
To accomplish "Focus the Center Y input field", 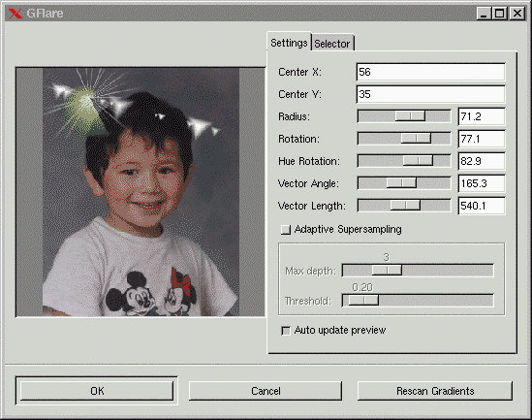I will coord(430,94).
